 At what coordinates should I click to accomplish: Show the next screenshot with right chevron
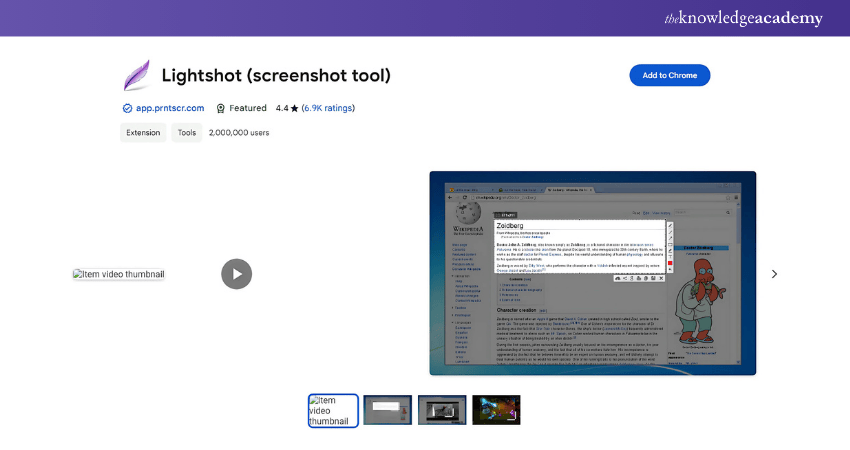point(774,274)
